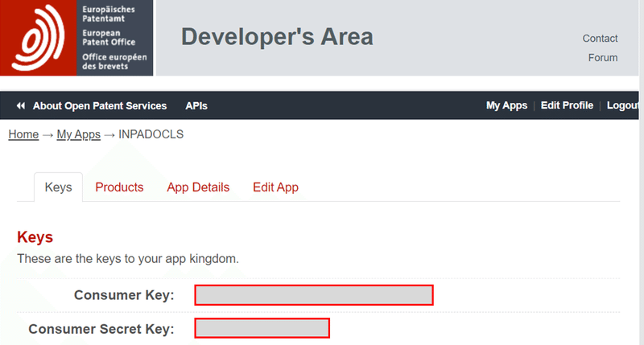
Task: Open the APIs menu item
Action: point(196,106)
